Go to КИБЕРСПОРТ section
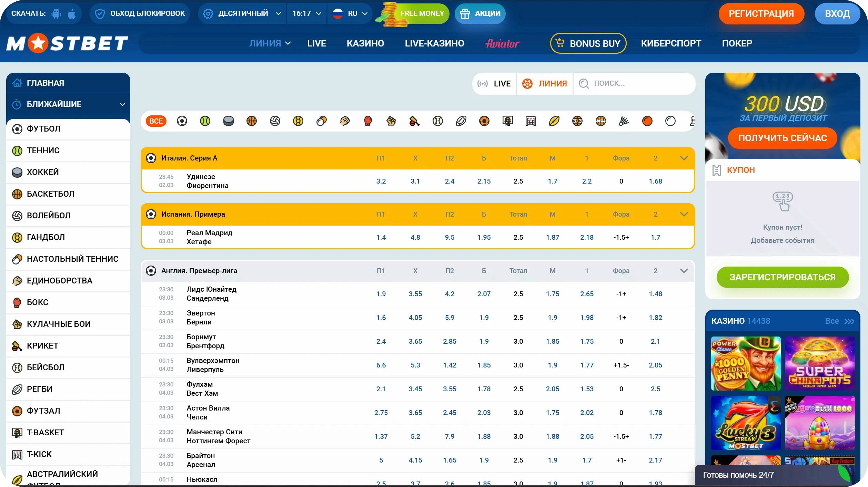Image resolution: width=868 pixels, height=487 pixels. 671,43
